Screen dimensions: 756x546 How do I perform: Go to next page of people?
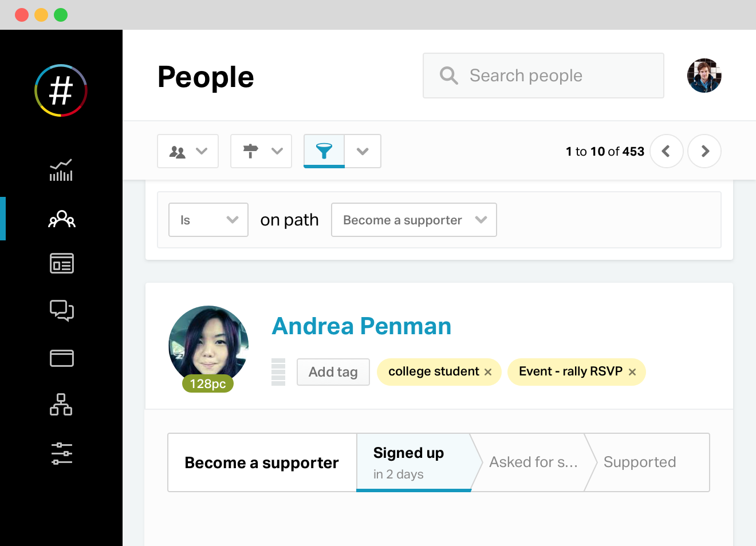704,151
